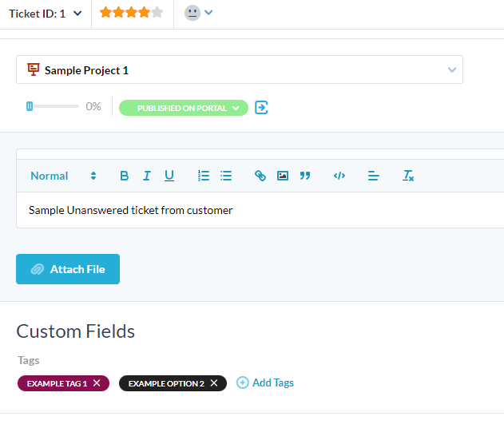Viewport: 504px width, 432px height.
Task: Change the text alignment
Action: 373,176
